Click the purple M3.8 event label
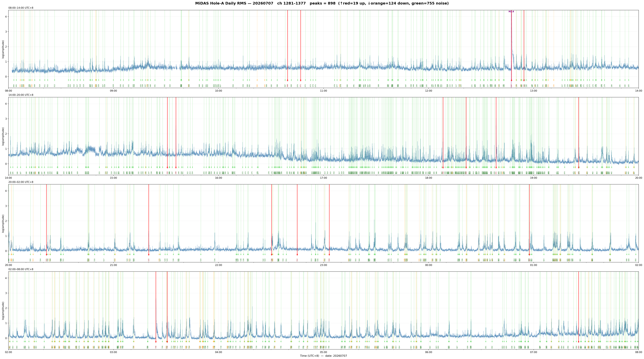This screenshot has width=644, height=359. (x=511, y=12)
